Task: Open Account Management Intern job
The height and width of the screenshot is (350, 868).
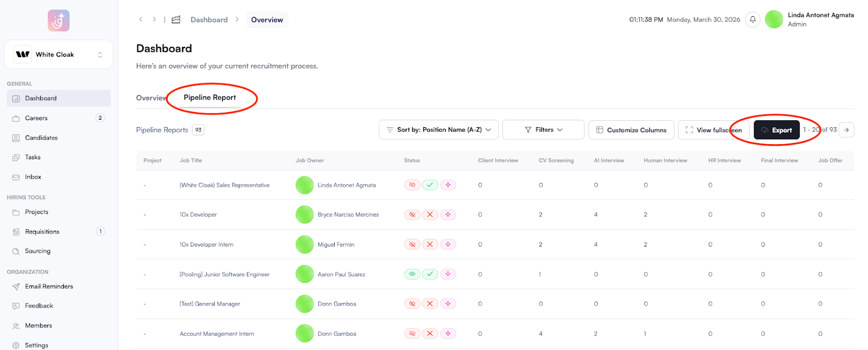Action: (x=217, y=334)
